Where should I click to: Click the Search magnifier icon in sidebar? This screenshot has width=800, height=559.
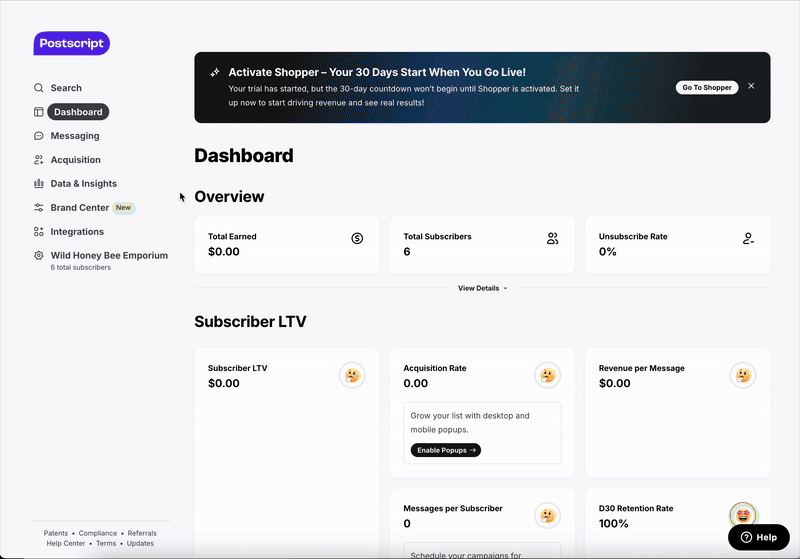coord(39,88)
